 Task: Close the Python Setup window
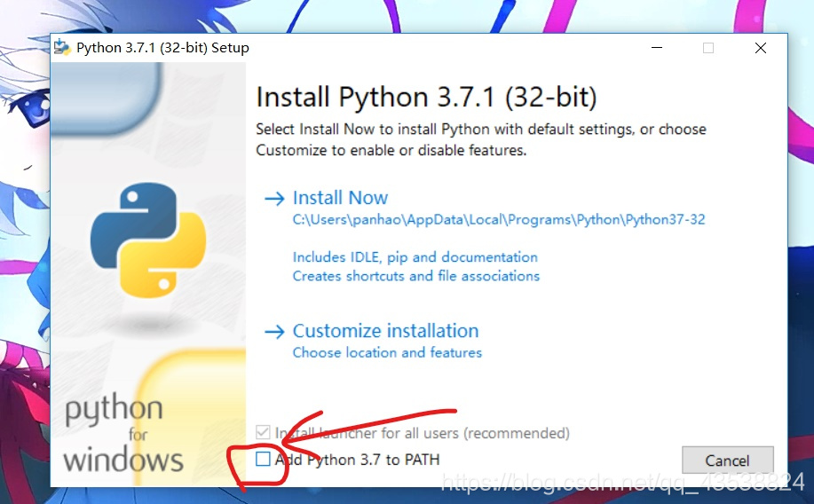pos(761,48)
